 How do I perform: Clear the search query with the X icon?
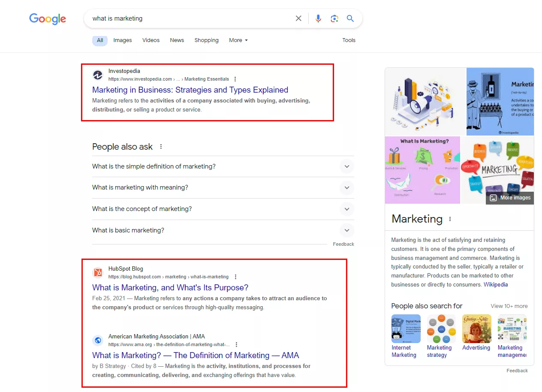point(298,18)
